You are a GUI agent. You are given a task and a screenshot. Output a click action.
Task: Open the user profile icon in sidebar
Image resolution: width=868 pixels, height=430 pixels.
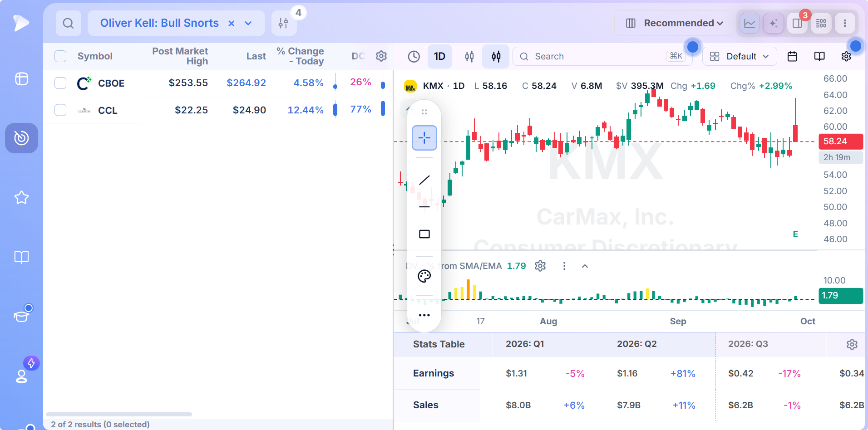click(x=21, y=376)
